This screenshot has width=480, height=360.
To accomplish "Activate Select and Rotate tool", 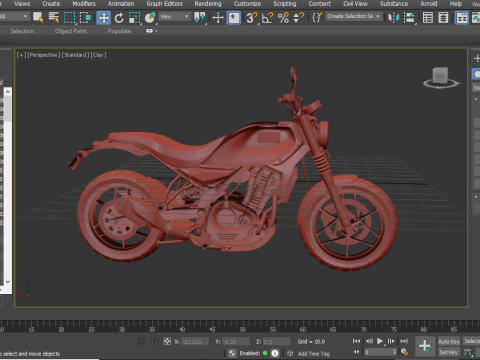I will [119, 17].
